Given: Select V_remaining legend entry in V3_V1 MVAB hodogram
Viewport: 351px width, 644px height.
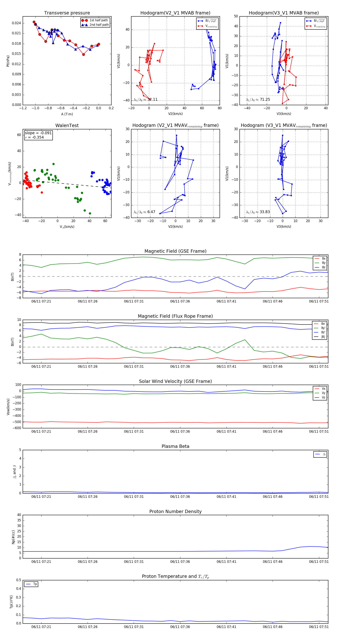Looking at the screenshot, I should tap(316, 26).
